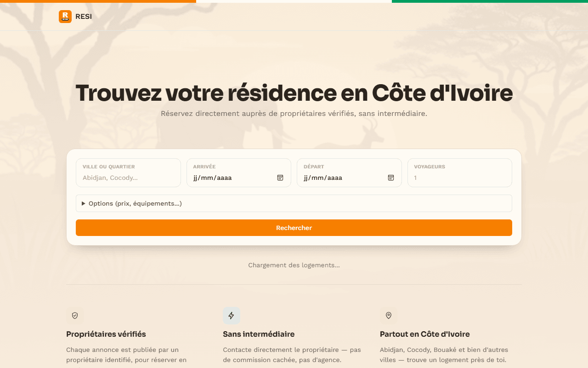588x368 pixels.
Task: Click the Arrivée date field
Action: coord(239,173)
